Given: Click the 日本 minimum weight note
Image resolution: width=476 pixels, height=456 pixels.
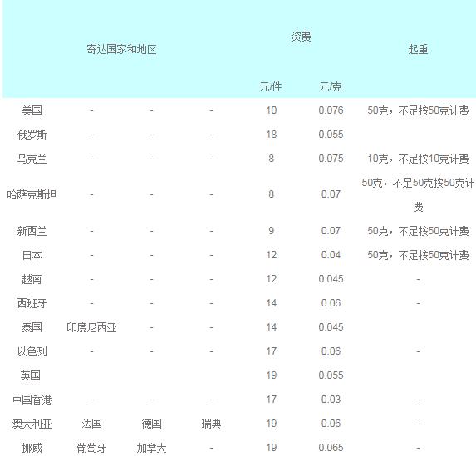Looking at the screenshot, I should [418, 255].
